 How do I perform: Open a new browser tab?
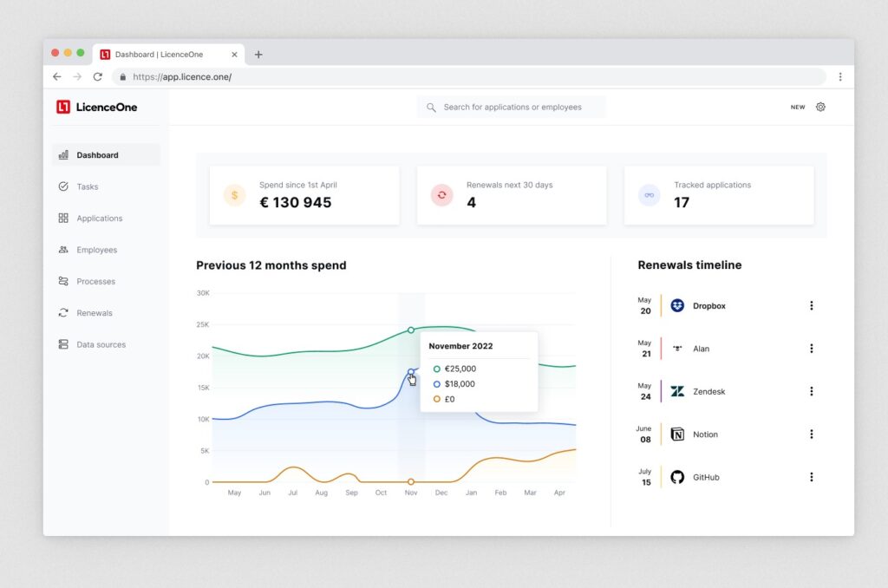pyautogui.click(x=258, y=54)
